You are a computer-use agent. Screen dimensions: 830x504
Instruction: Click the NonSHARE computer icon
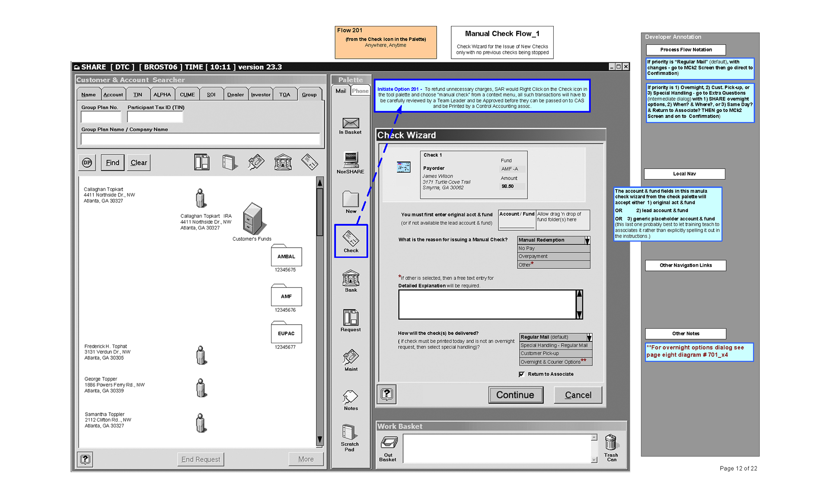[351, 161]
